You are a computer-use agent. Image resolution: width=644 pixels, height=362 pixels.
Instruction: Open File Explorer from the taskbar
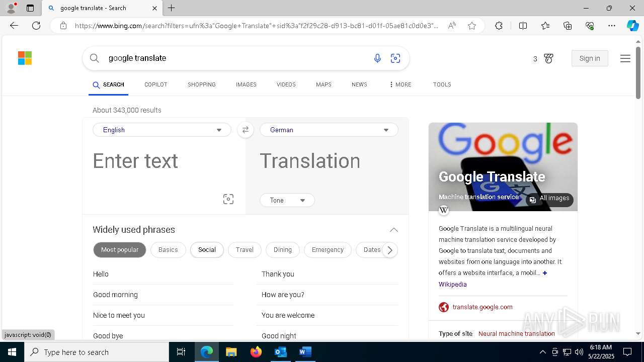(231, 352)
